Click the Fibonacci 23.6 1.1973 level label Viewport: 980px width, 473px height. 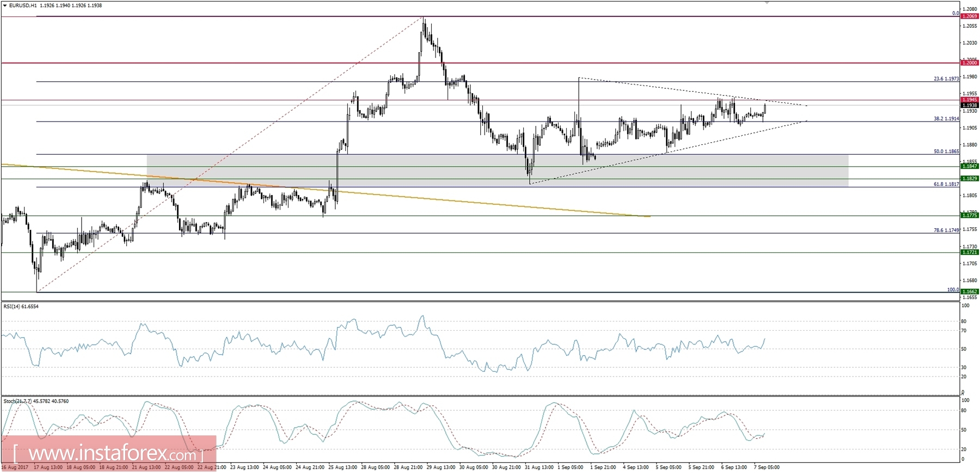click(x=946, y=78)
